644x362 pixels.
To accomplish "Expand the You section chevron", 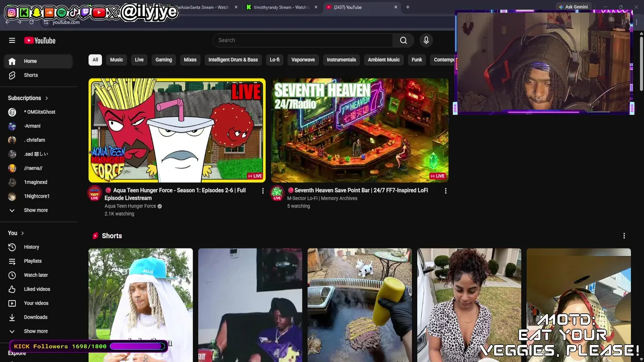I will pyautogui.click(x=22, y=233).
